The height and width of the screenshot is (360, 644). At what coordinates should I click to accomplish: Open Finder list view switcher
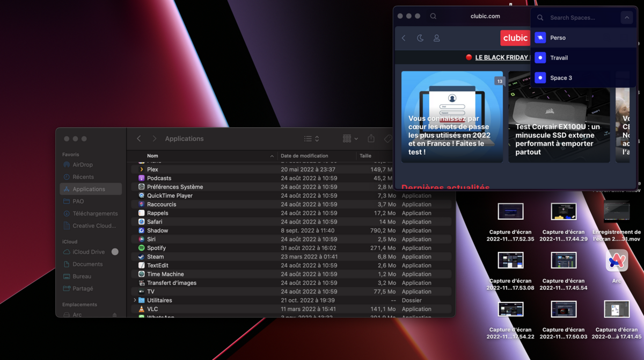point(312,139)
